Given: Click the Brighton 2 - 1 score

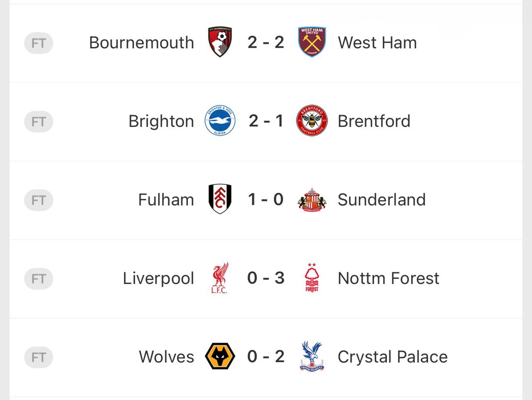Looking at the screenshot, I should click(x=266, y=121).
